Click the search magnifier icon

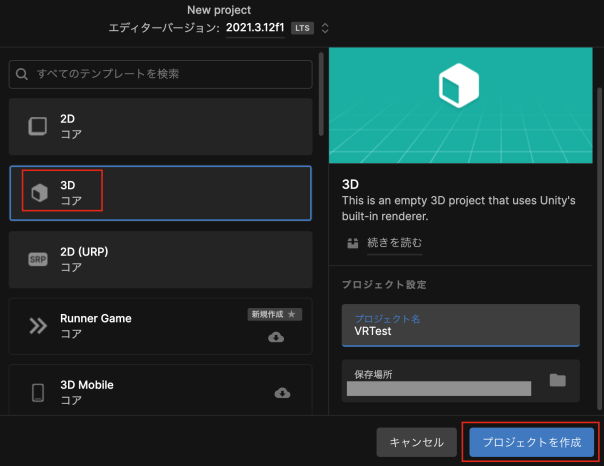tap(22, 74)
